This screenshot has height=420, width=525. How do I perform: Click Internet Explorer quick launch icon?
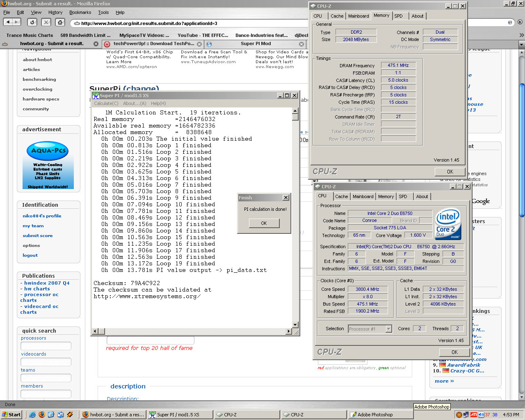tap(32, 415)
